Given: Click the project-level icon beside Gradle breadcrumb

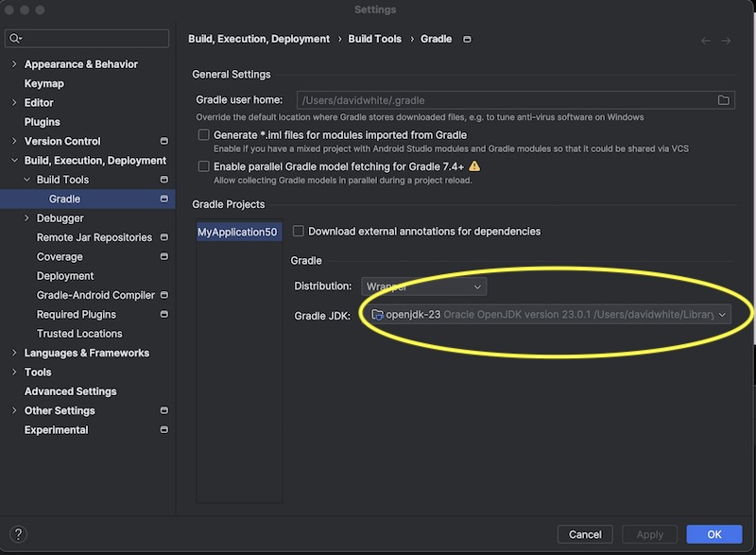Looking at the screenshot, I should [467, 40].
